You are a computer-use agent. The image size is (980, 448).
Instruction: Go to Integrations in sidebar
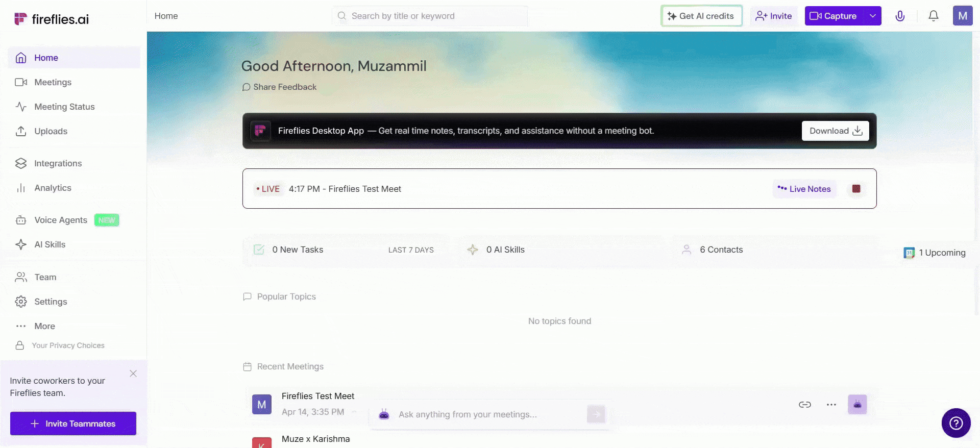click(x=58, y=163)
